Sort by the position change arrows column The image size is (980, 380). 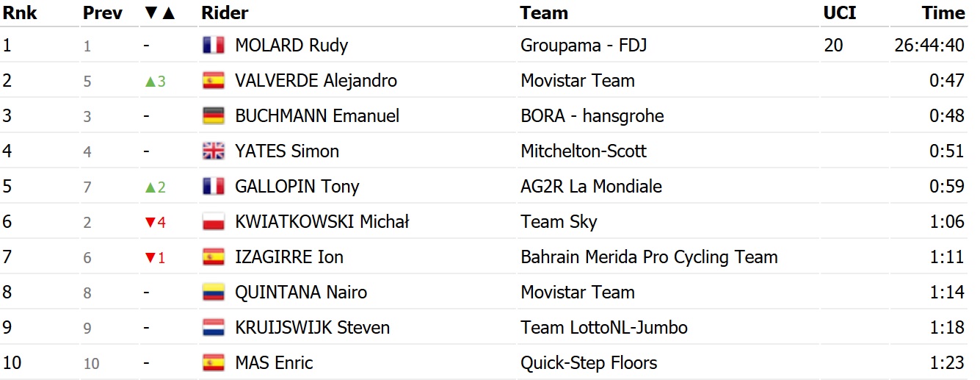tap(160, 13)
